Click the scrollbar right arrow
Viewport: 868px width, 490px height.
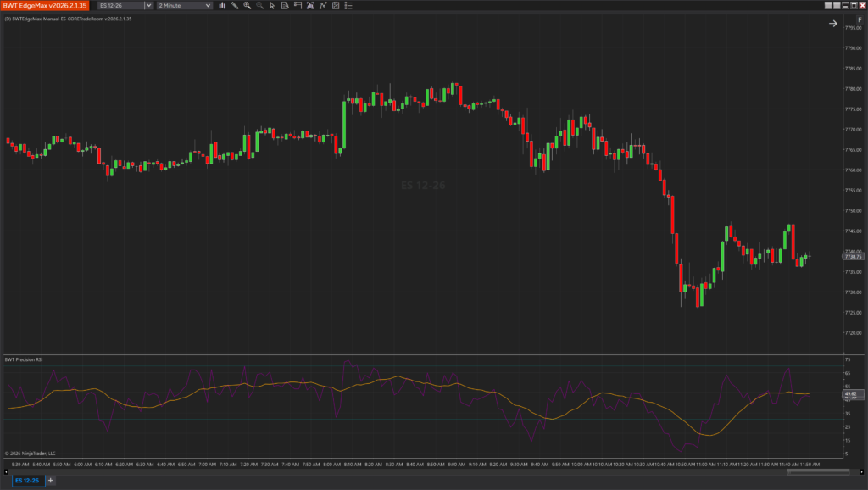pos(862,472)
